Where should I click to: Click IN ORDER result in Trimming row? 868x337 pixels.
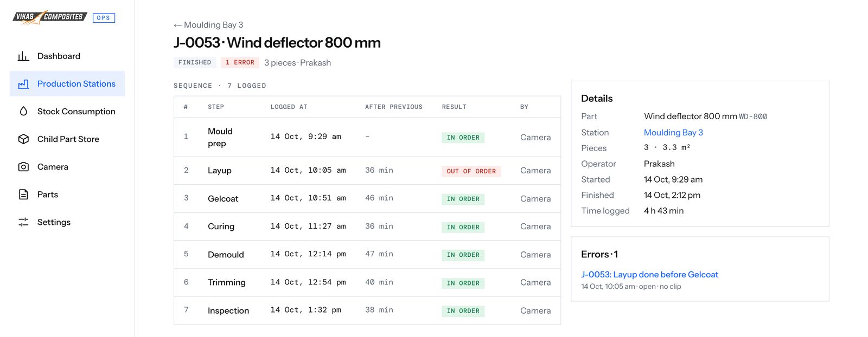tap(463, 283)
